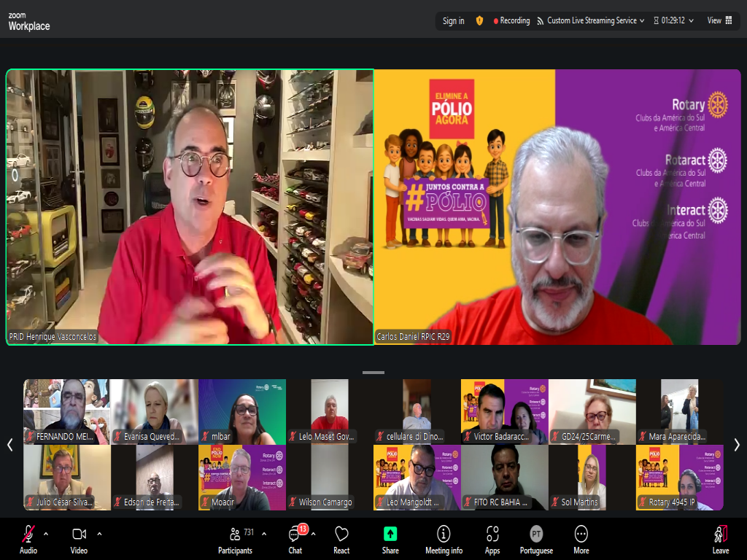Unmute the microphone with Audio button
The image size is (747, 560).
coord(28,540)
